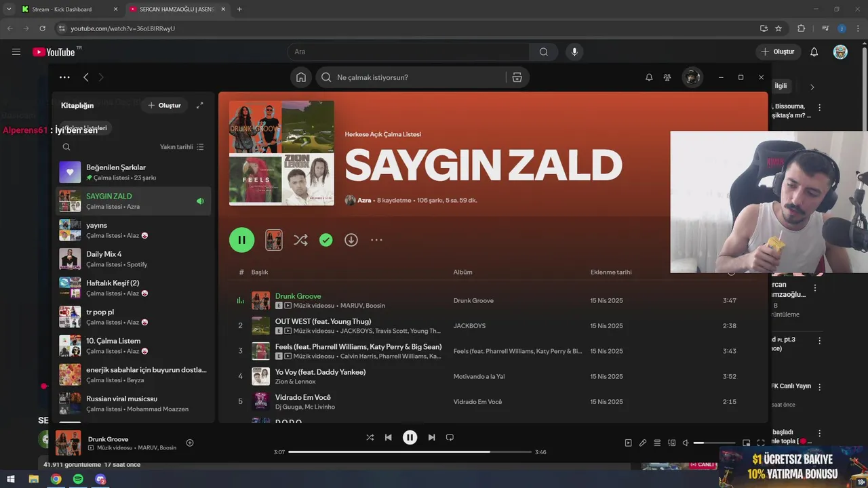Viewport: 868px width, 488px height.
Task: Open Spotify friend activity icon
Action: (x=667, y=77)
